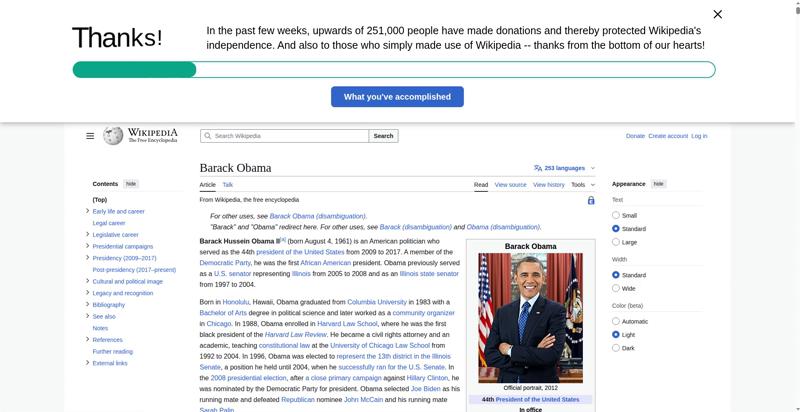
Task: Hide the Contents sidebar
Action: (131, 184)
